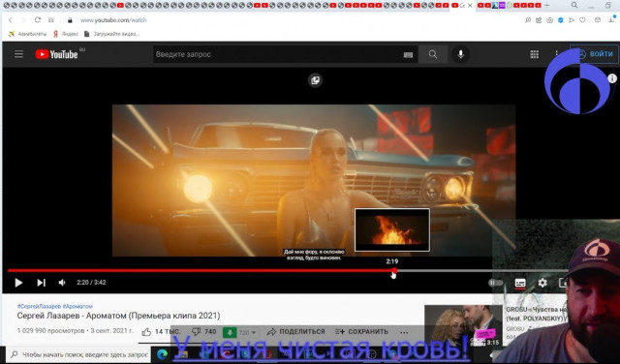
Task: Click the fire preview thumbnail at 2:19
Action: [x=392, y=230]
